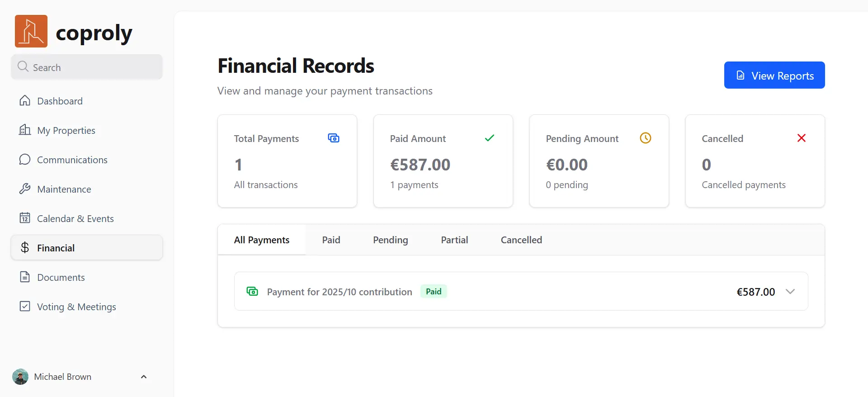Click the €587.00 amount in payment row
This screenshot has width=868, height=397.
coord(756,292)
